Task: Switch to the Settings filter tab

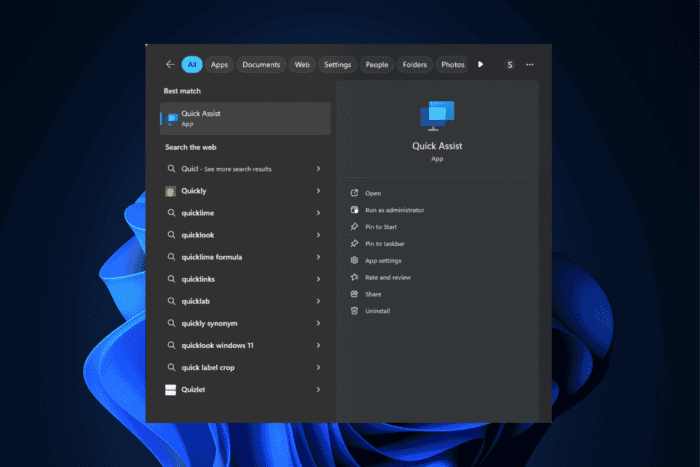Action: 338,64
